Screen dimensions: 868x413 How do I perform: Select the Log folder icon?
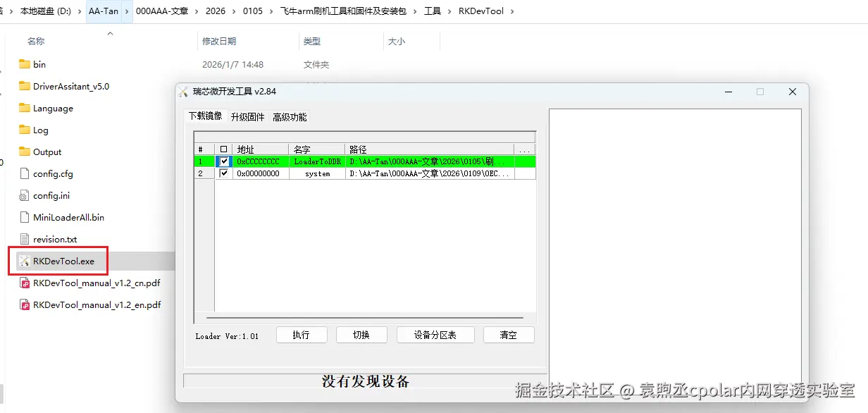(25, 130)
